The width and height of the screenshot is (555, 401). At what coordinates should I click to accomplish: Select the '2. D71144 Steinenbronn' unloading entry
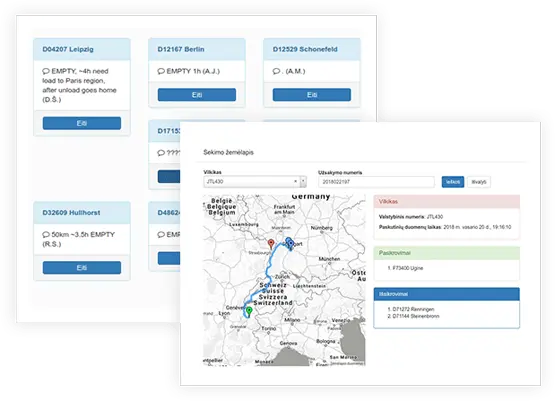[413, 316]
